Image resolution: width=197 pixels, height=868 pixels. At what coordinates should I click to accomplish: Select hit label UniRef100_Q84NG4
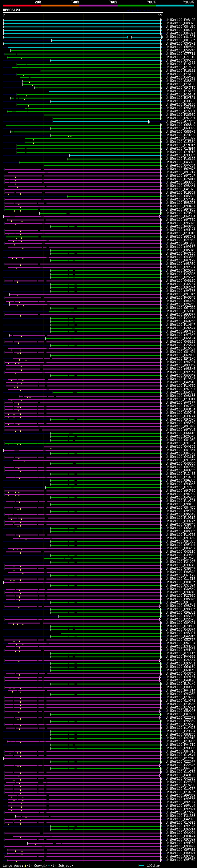(180, 352)
